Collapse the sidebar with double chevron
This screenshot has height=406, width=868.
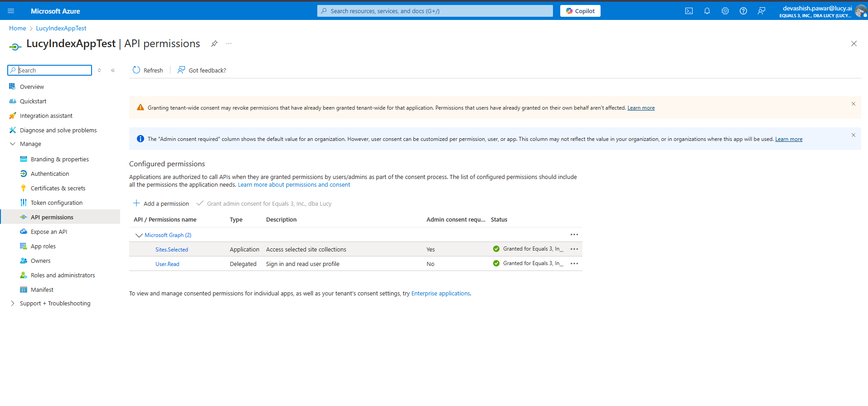pyautogui.click(x=113, y=70)
